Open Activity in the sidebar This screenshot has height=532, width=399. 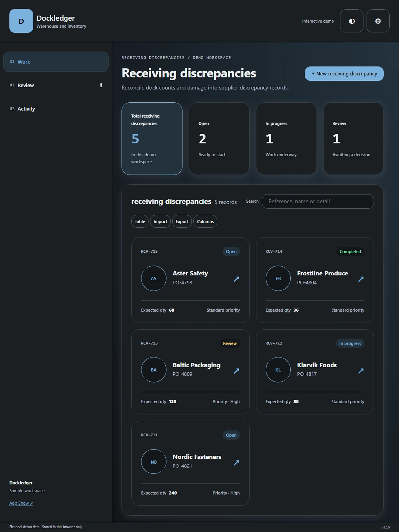pos(56,109)
